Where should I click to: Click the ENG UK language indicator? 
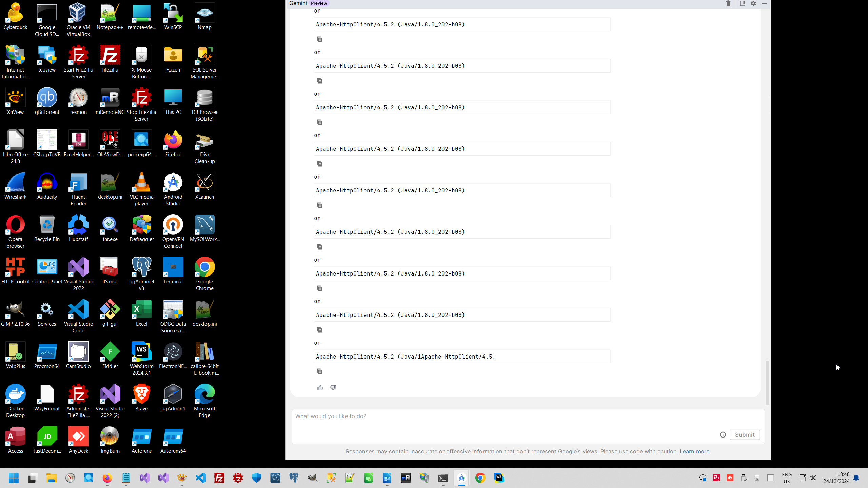(787, 478)
